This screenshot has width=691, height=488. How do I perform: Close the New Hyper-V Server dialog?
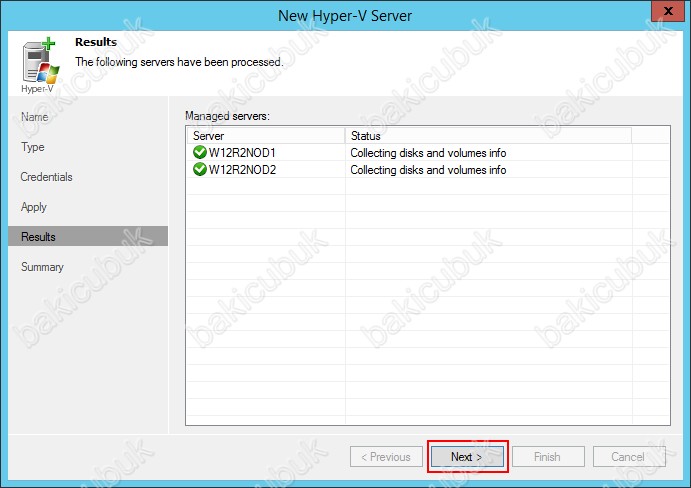pyautogui.click(x=668, y=11)
